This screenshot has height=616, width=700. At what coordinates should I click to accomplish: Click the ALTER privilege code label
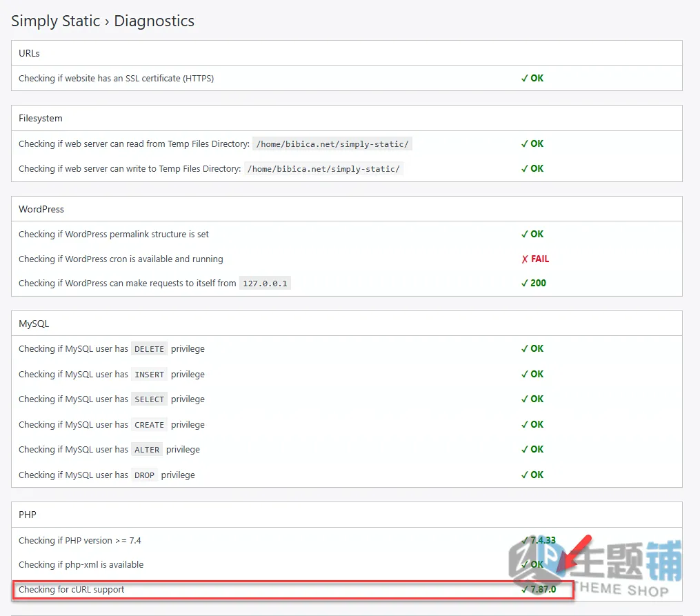click(x=147, y=450)
